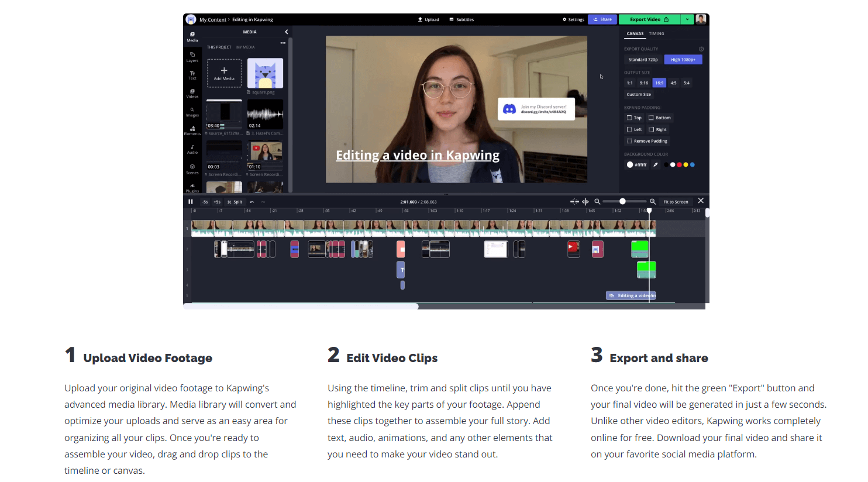Switch to the Timing tab
Viewport: 868px width, 482px height.
tap(656, 34)
